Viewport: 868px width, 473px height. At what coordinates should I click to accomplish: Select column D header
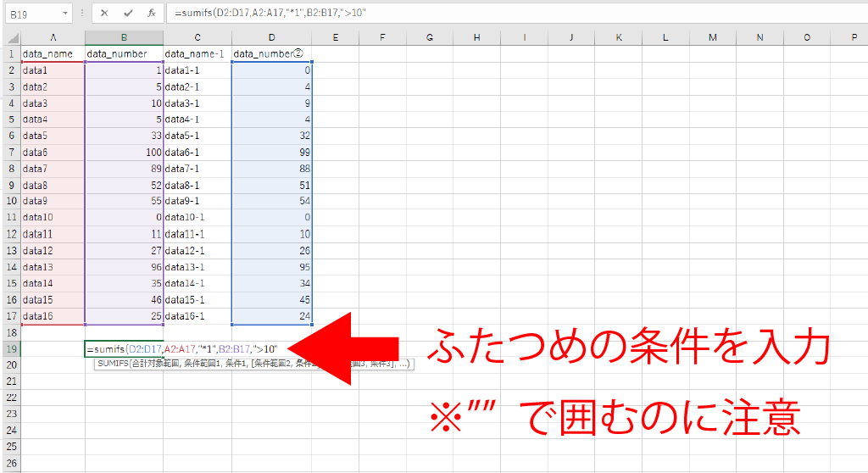[271, 38]
